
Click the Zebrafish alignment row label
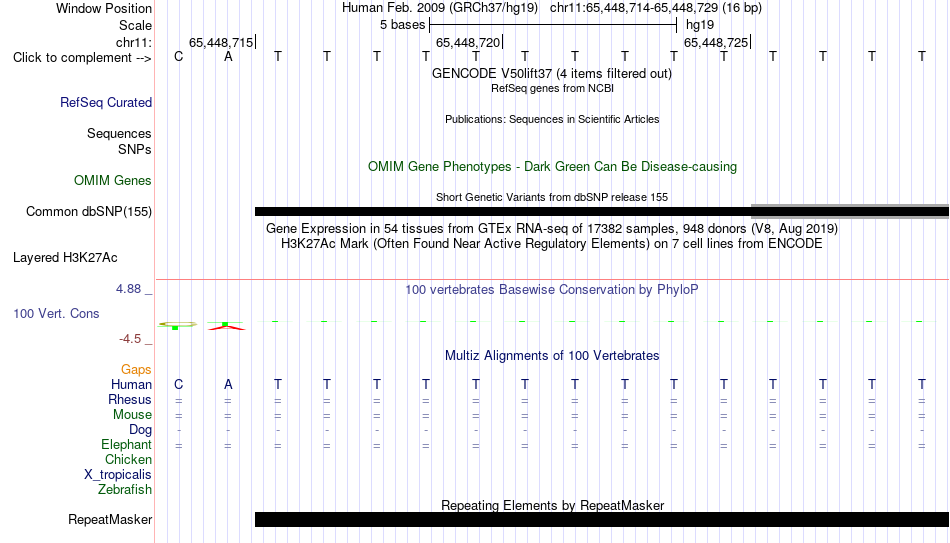coord(125,489)
